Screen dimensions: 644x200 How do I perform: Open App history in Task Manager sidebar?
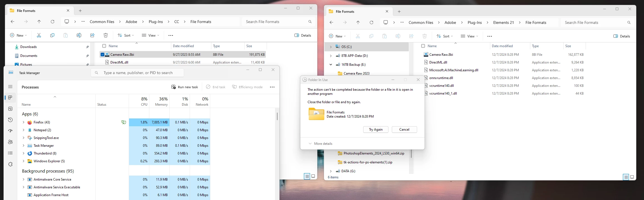coord(10,120)
